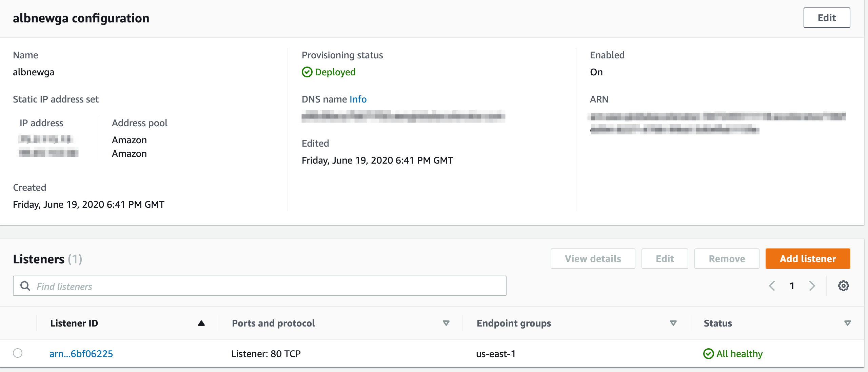Open the arn...6bf06225 listener link
Screen dimensions: 868x372
(x=81, y=354)
